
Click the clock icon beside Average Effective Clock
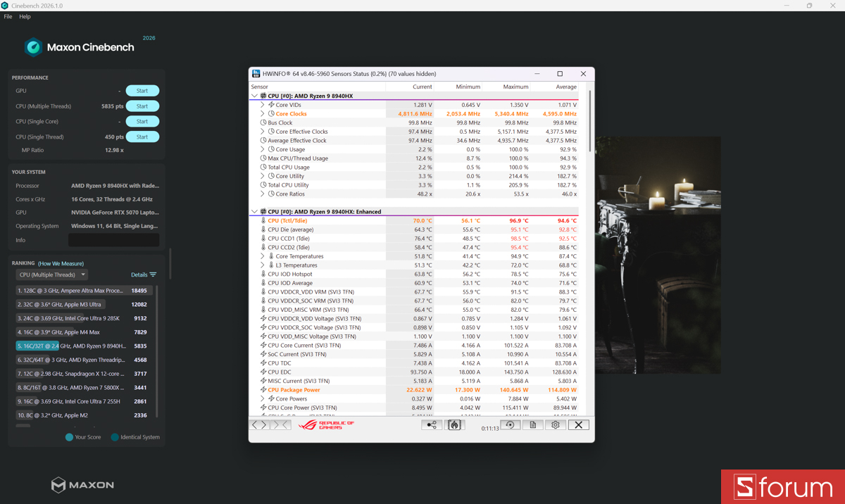tap(263, 140)
